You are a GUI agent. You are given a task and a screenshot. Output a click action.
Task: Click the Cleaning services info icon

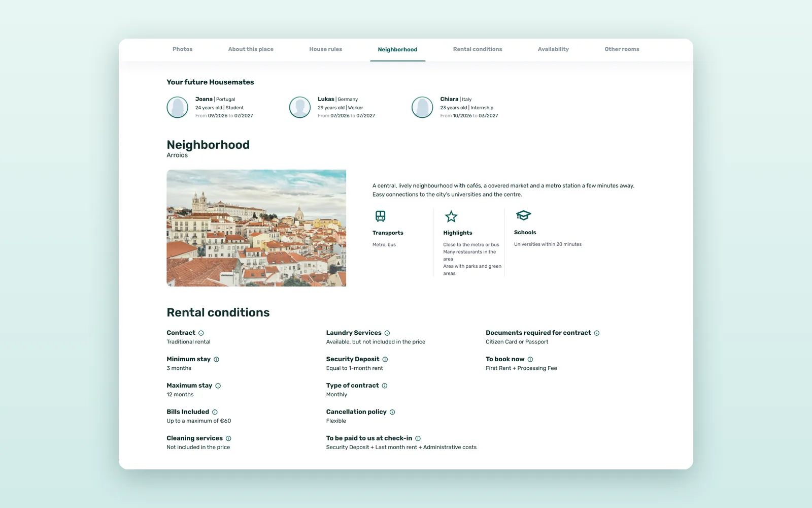(x=228, y=439)
